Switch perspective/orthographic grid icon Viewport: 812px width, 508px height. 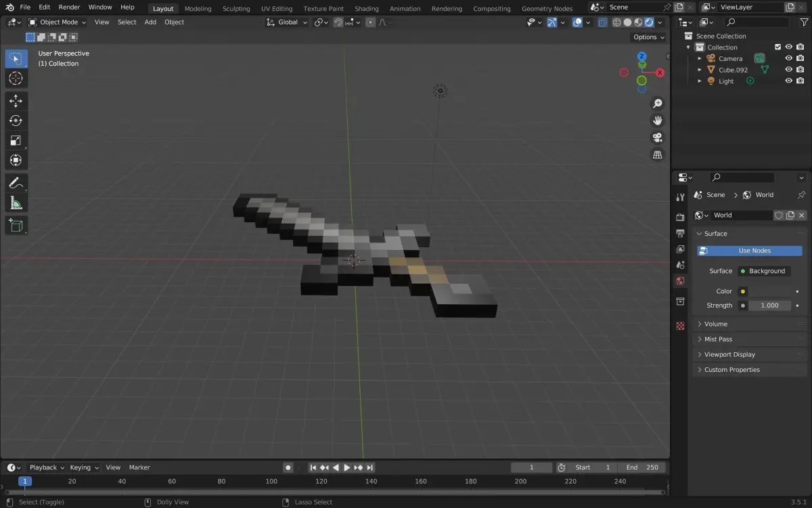click(657, 154)
